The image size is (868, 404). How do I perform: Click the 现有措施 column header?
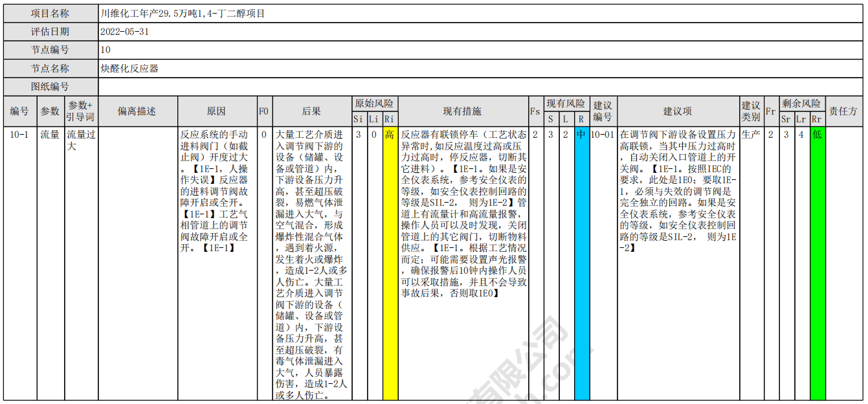click(462, 111)
